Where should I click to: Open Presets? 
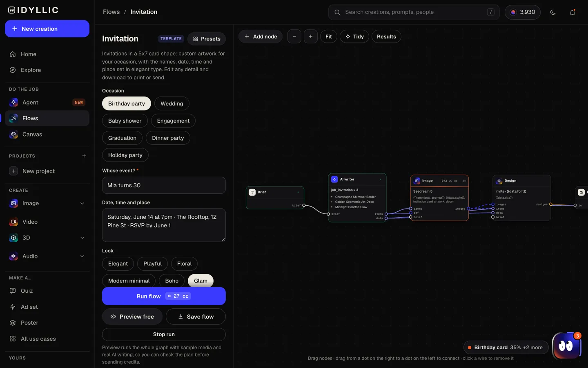click(207, 39)
